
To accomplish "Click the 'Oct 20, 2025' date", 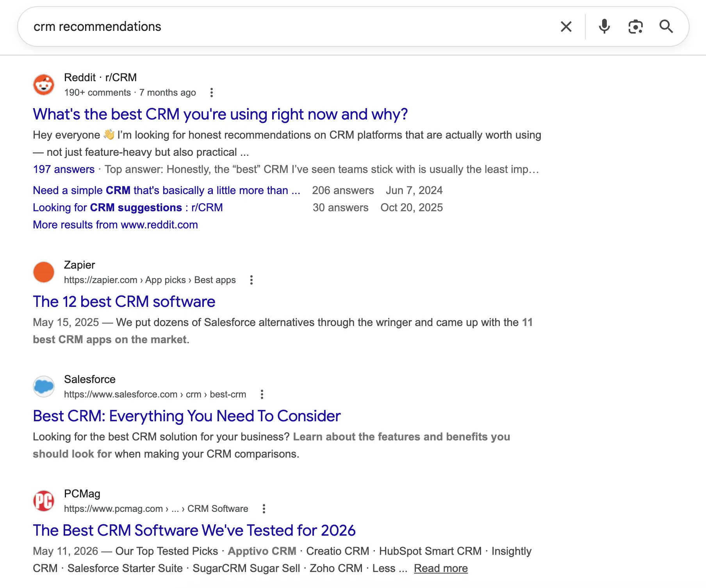I will [x=412, y=208].
